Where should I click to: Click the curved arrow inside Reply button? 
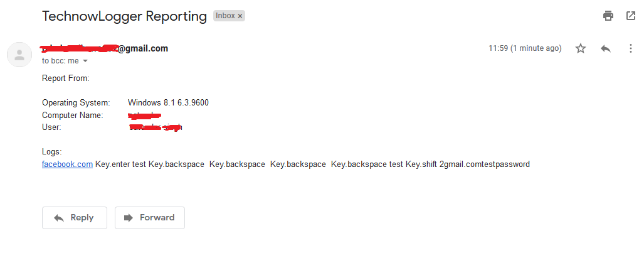pyautogui.click(x=59, y=218)
